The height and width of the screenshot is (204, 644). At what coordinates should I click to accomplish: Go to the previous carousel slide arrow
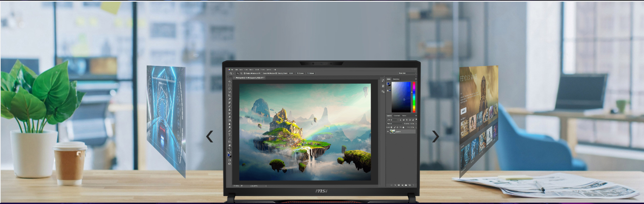pos(210,136)
